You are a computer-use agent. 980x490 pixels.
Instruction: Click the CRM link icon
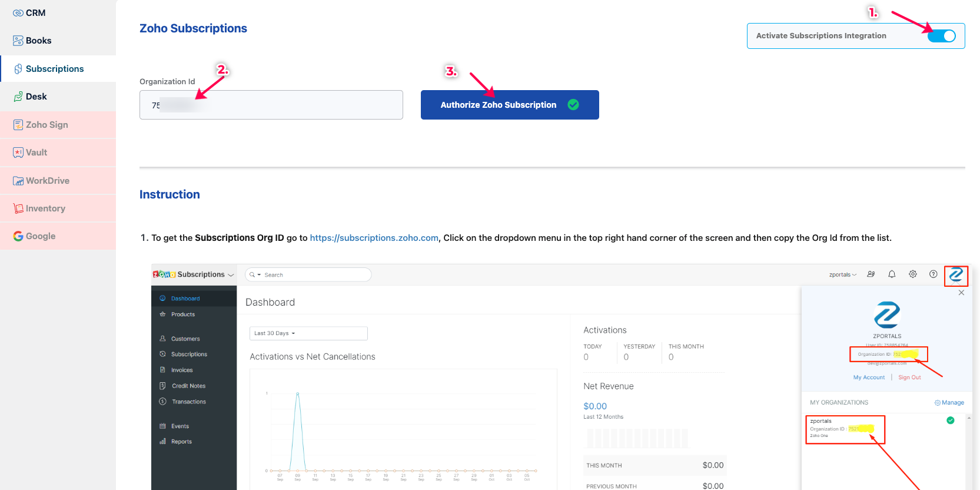[18, 13]
